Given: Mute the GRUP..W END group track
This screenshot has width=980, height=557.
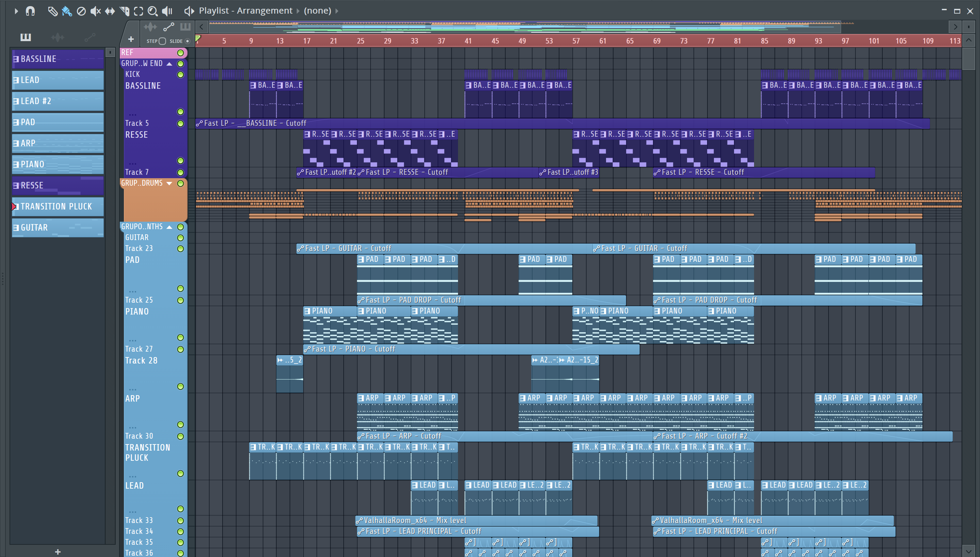Looking at the screenshot, I should point(180,64).
